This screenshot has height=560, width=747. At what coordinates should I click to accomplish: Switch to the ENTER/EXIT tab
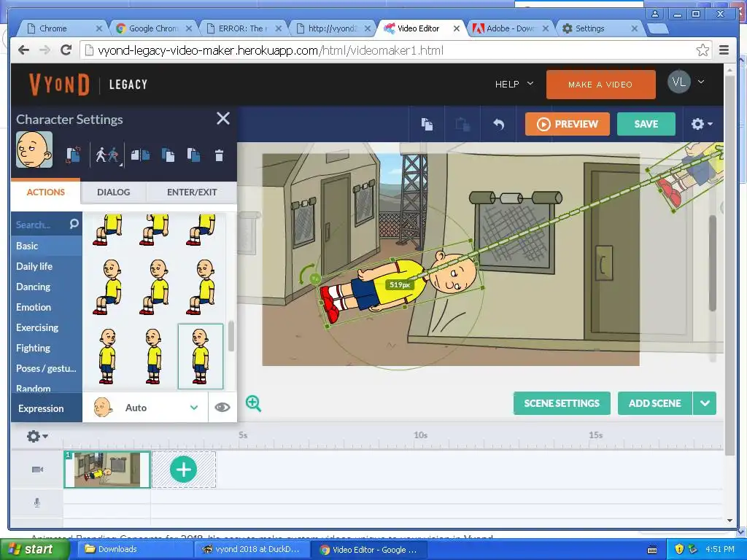pos(192,192)
